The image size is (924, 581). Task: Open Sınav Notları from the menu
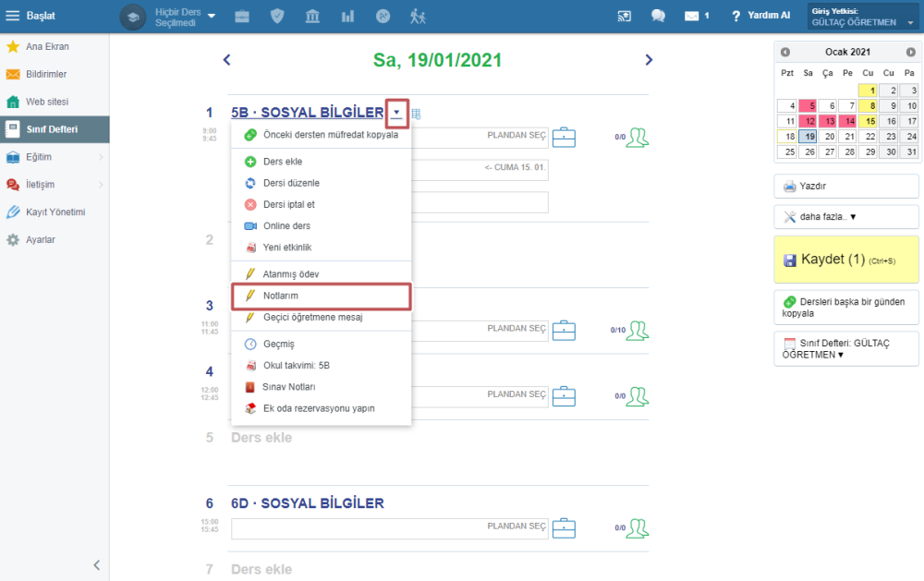pyautogui.click(x=322, y=386)
